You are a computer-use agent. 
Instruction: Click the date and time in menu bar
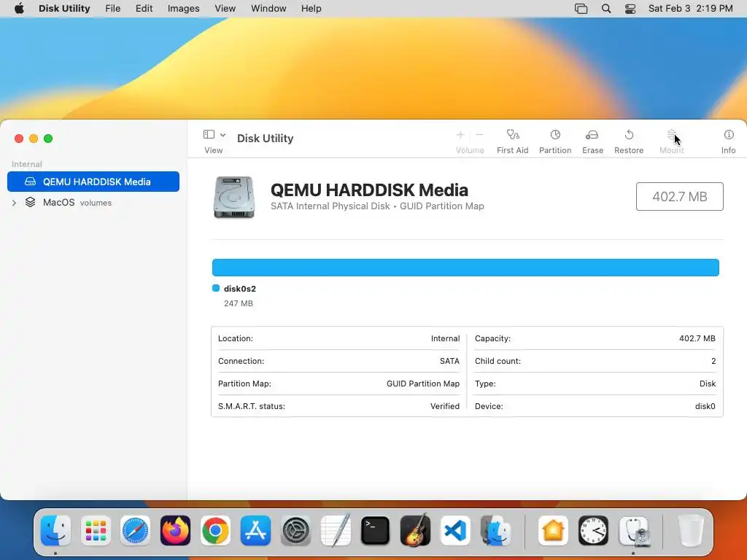690,9
